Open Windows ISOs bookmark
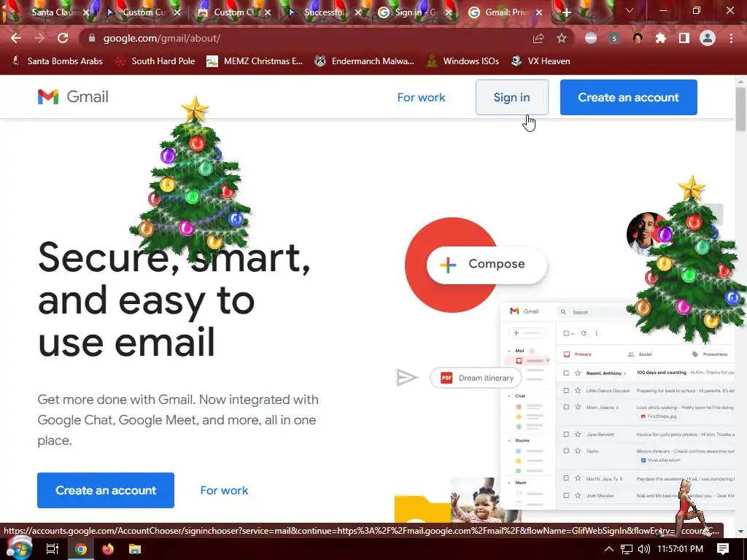This screenshot has width=747, height=560. click(x=462, y=61)
